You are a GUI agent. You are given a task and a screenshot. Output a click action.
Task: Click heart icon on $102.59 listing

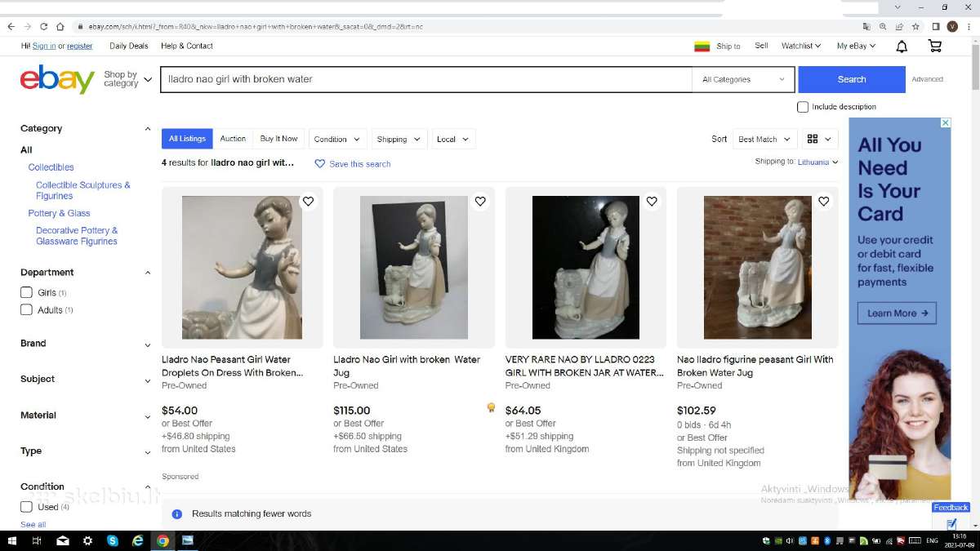[x=824, y=201]
